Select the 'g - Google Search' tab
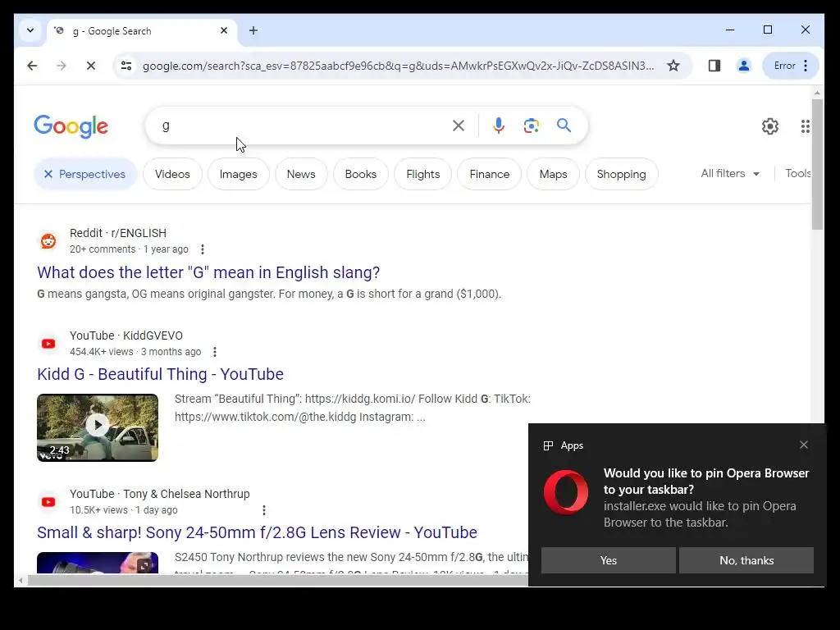The height and width of the screenshot is (630, 840). click(x=142, y=31)
